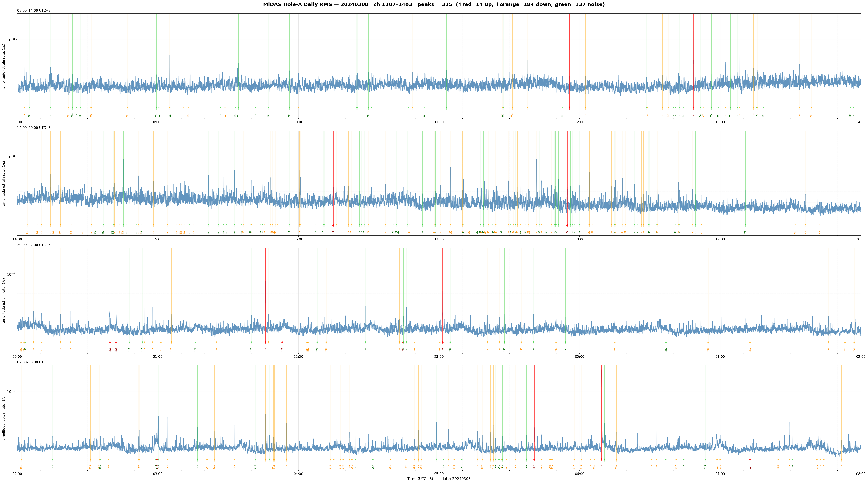Viewport: 868px width, 483px height.
Task: Click the "Time (UTC+8) — date: 20240308" axis label
Action: click(439, 479)
